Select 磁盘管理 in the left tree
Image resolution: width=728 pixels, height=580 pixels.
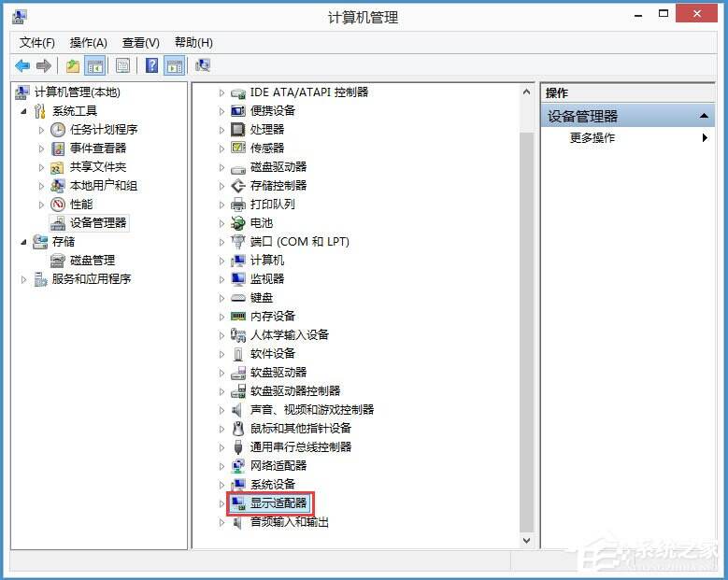tap(93, 261)
